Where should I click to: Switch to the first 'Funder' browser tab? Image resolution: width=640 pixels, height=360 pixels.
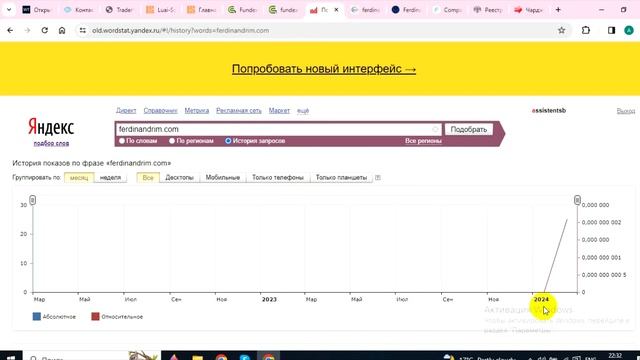click(242, 10)
